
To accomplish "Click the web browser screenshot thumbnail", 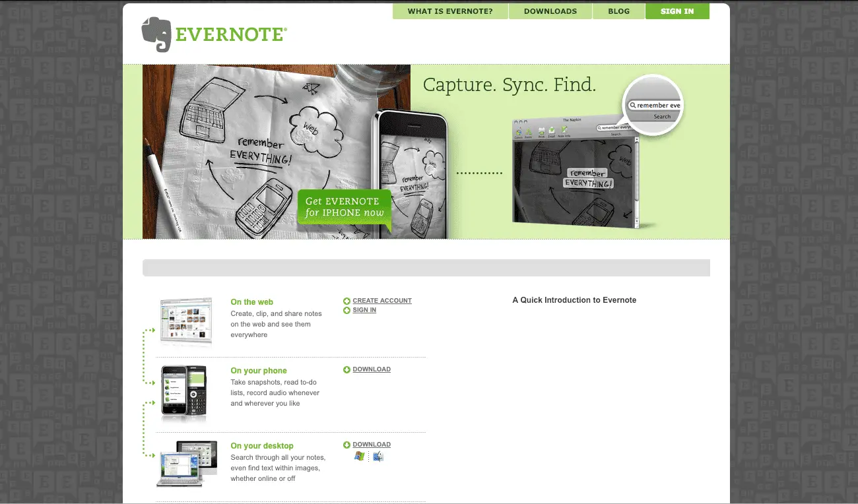I will pyautogui.click(x=186, y=321).
